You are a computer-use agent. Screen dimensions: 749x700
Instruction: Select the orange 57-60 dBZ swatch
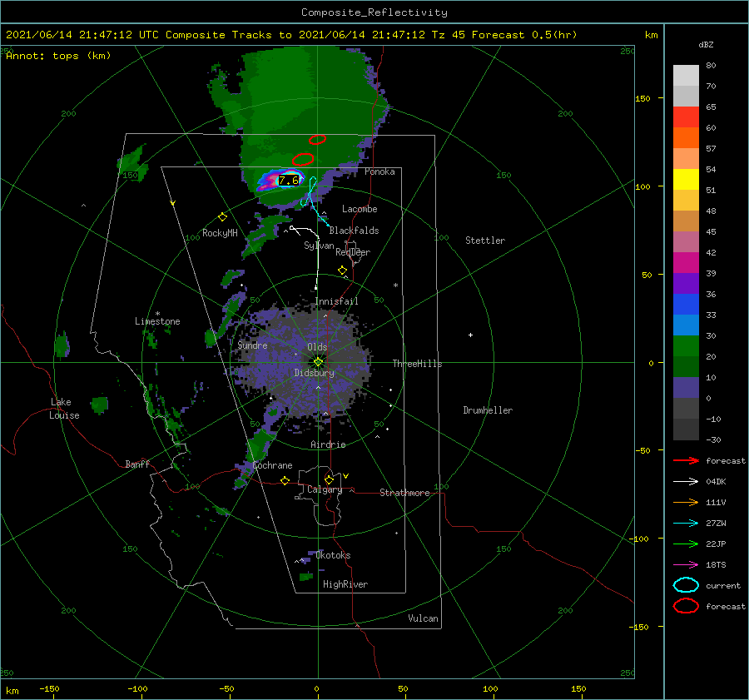[686, 137]
